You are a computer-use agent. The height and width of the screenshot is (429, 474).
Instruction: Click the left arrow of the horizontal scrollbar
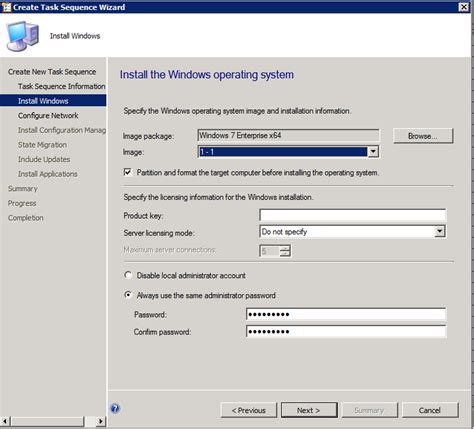(x=5, y=421)
